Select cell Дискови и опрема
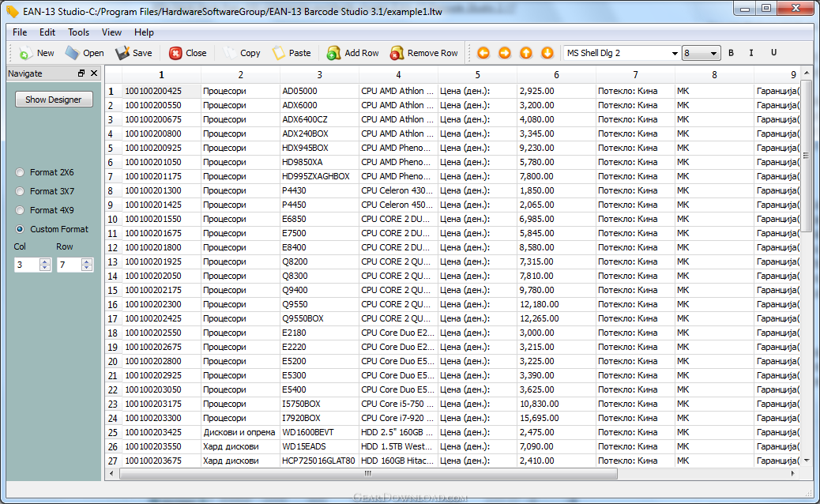 [240, 433]
